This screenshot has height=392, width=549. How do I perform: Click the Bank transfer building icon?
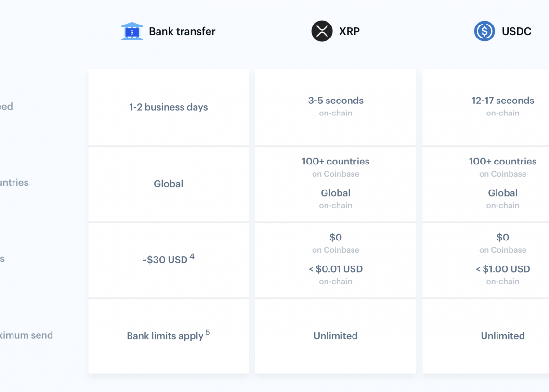tap(132, 31)
